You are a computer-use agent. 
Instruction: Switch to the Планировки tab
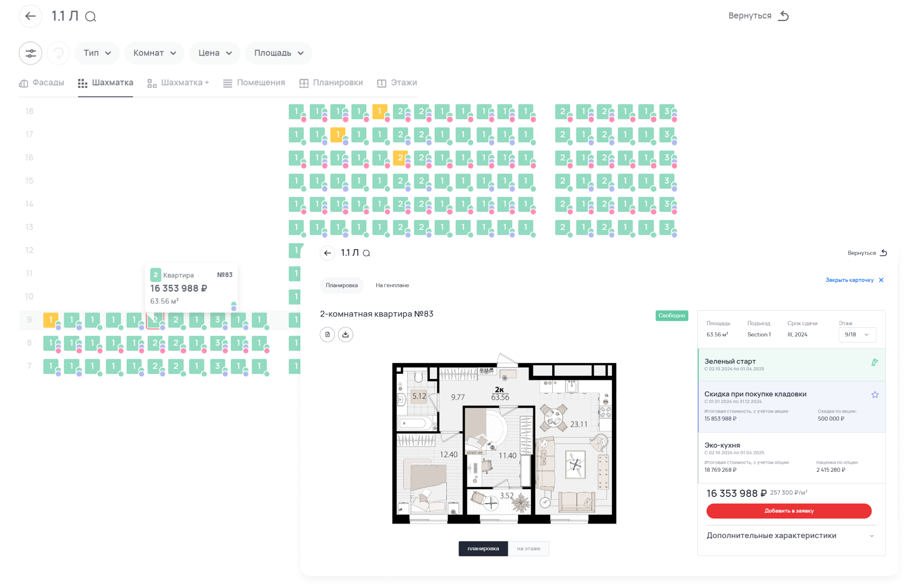(331, 83)
